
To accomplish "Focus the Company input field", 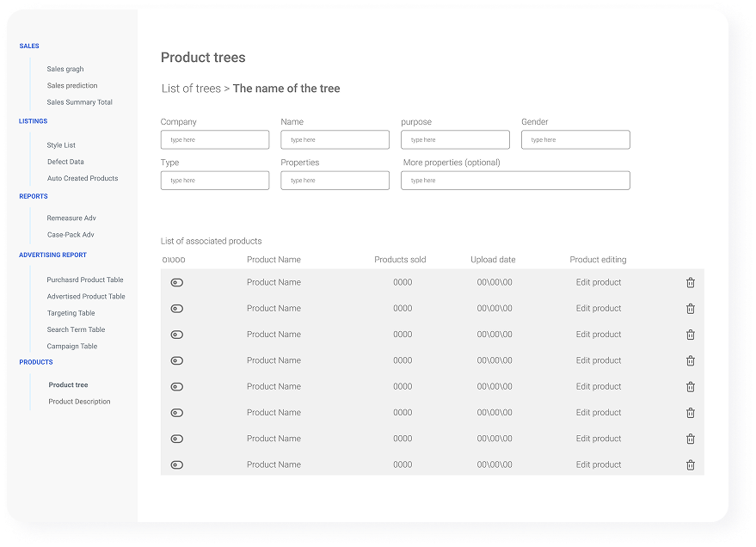I will pyautogui.click(x=215, y=140).
